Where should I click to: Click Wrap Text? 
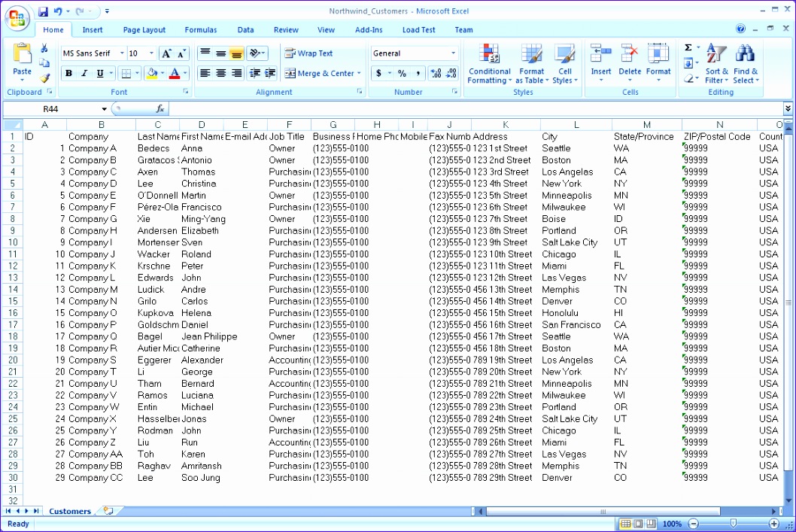click(x=308, y=53)
